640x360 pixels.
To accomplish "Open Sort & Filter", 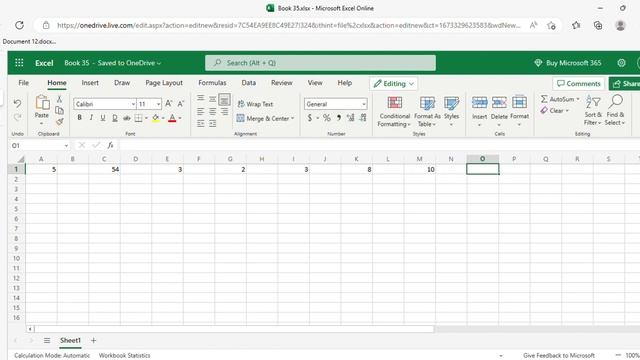I will (593, 111).
